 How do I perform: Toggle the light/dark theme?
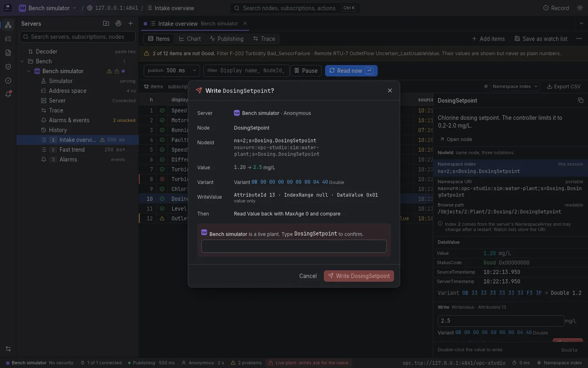point(580,8)
